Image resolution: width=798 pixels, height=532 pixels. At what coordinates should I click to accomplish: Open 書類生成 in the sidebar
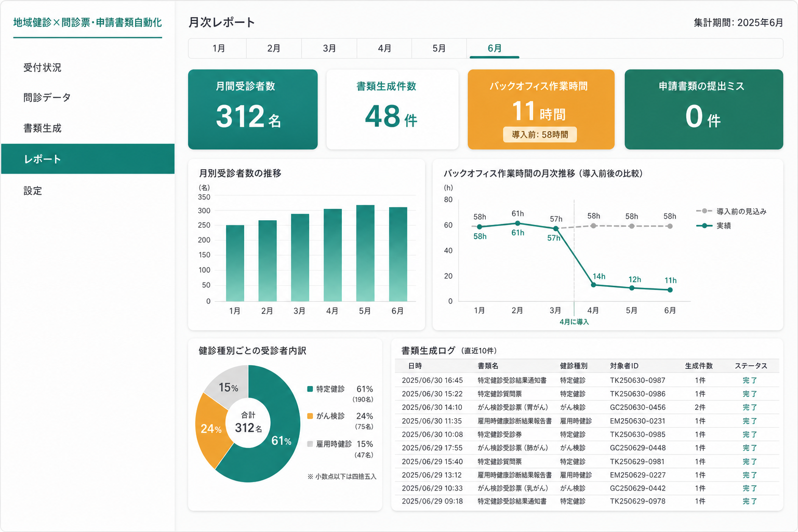pyautogui.click(x=87, y=128)
